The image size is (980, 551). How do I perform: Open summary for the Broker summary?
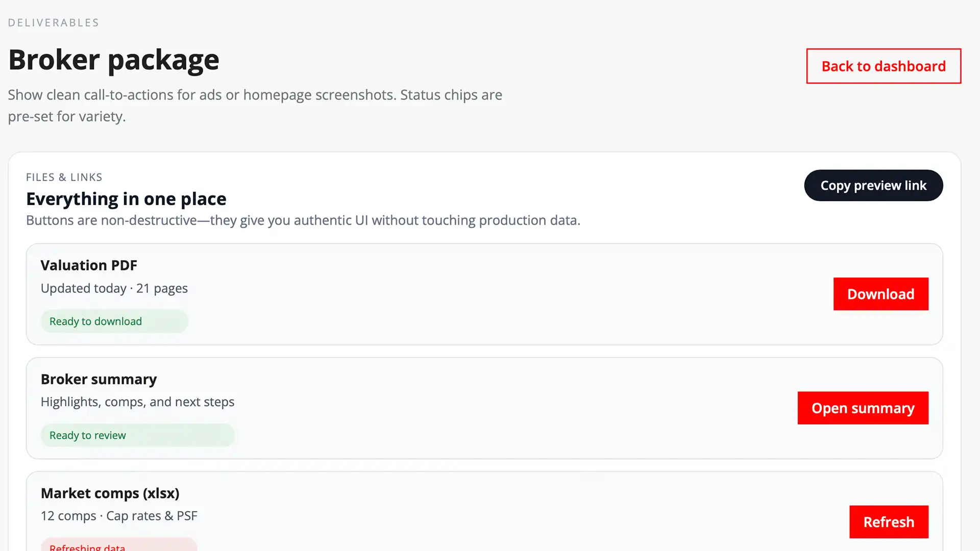point(863,408)
